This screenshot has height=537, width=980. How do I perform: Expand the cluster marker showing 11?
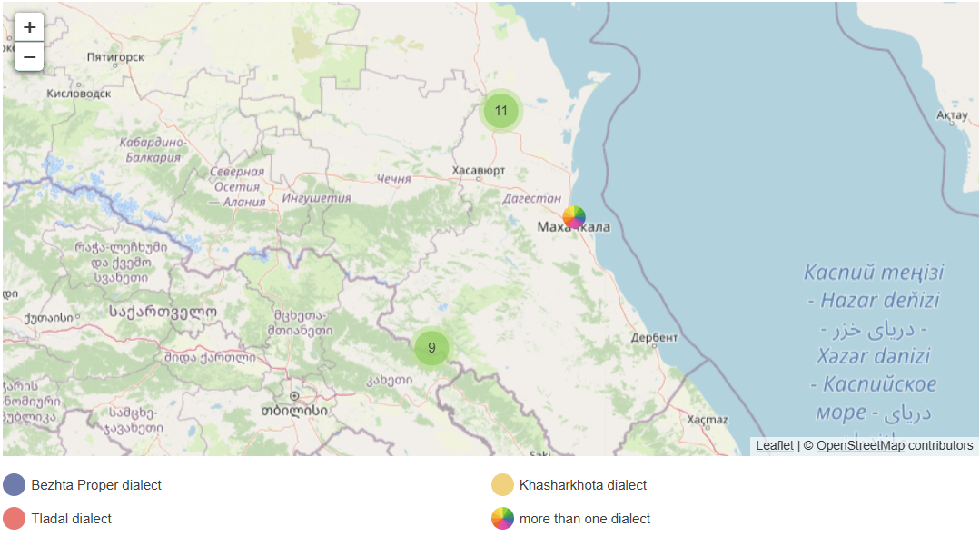point(500,111)
